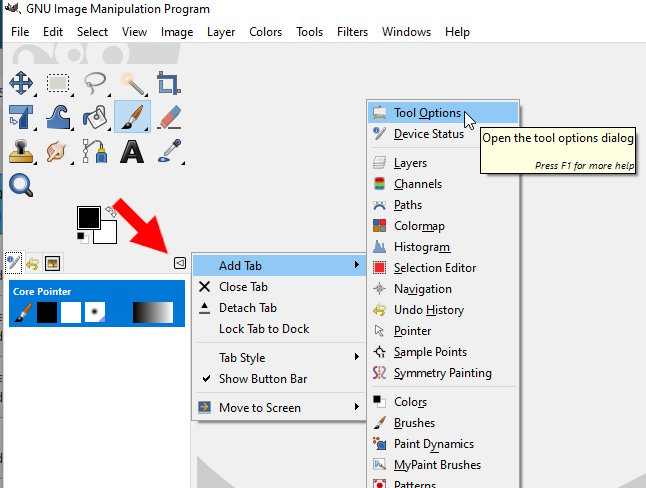
Task: Select the Rectangle Select tool
Action: [x=58, y=83]
